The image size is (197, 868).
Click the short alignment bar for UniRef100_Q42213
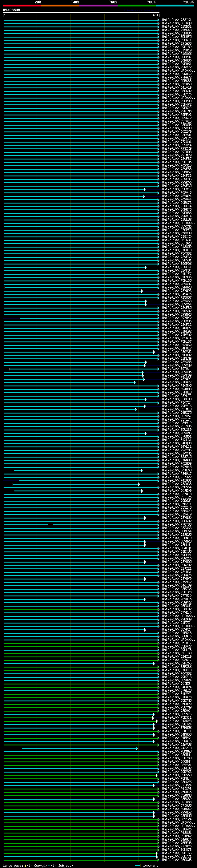click(x=80, y=749)
